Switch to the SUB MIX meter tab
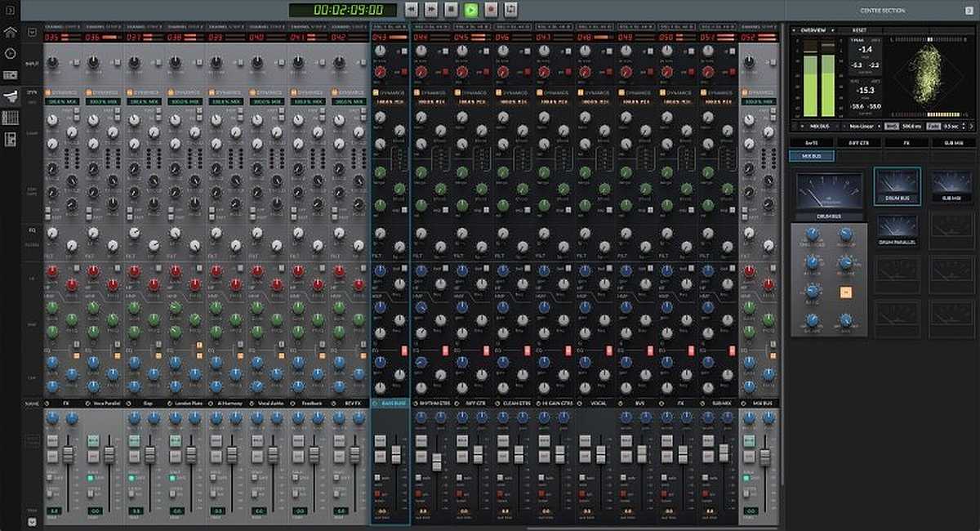Image resolution: width=980 pixels, height=531 pixels. (x=953, y=142)
